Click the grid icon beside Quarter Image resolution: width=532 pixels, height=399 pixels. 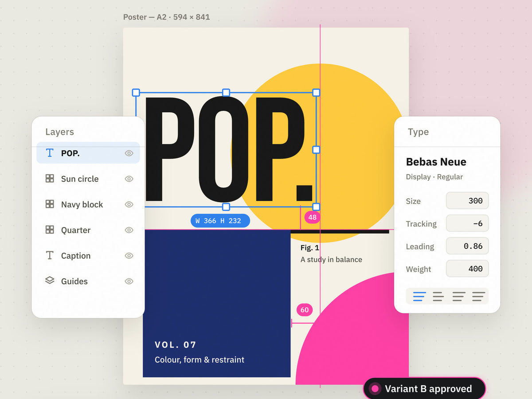50,230
